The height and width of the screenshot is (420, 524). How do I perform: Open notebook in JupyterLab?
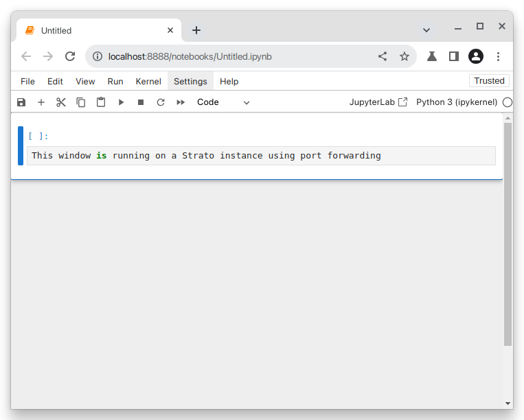378,102
